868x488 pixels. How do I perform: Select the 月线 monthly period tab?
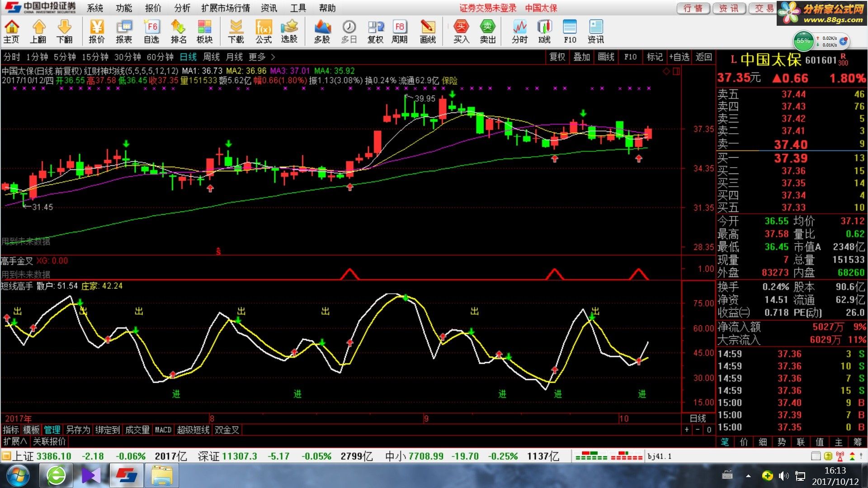pos(234,57)
